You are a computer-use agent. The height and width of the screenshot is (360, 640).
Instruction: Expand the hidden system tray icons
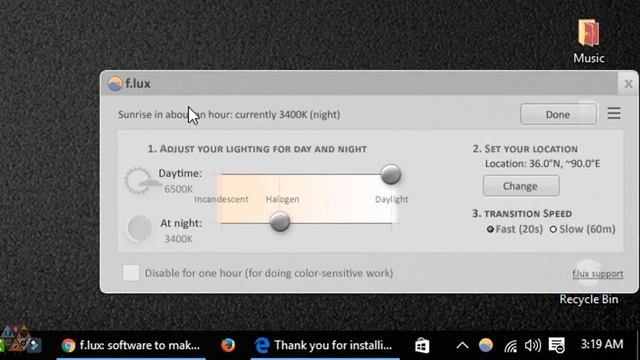pos(462,346)
